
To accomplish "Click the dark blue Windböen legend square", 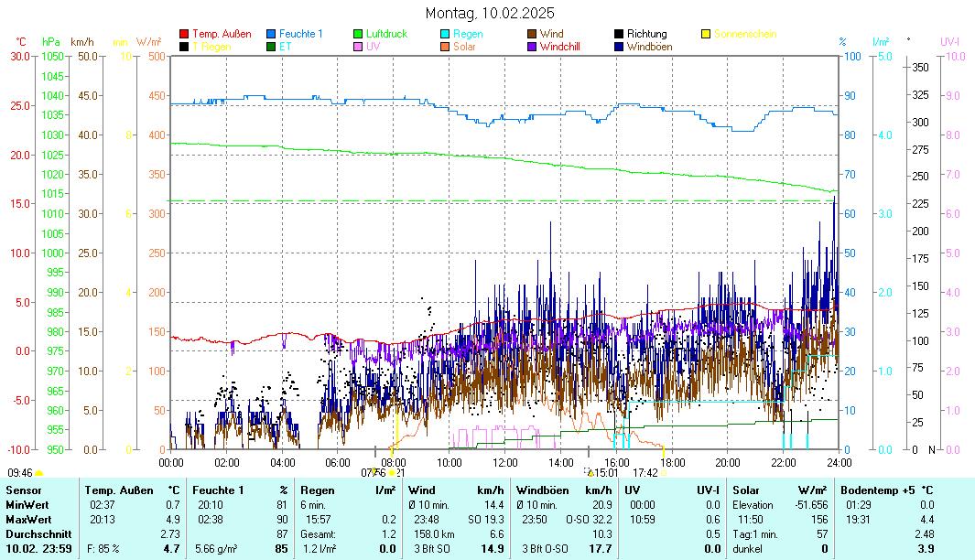I will click(620, 46).
